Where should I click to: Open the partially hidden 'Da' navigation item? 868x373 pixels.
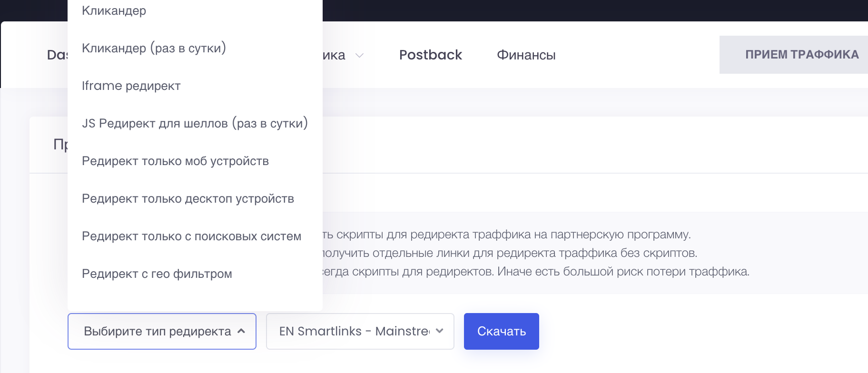[57, 55]
